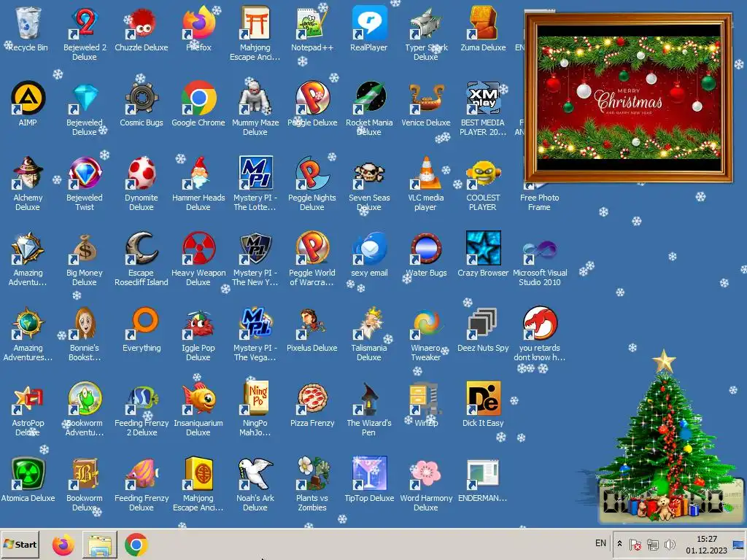Click the Dick It Easy icon
747x560 pixels.
click(483, 398)
